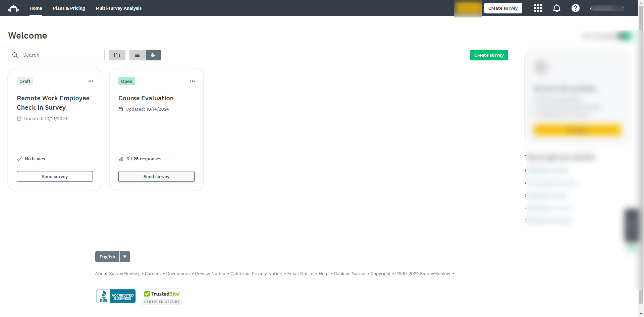The image size is (644, 317).
Task: Click Send survey for Course Evaluation
Action: (156, 176)
